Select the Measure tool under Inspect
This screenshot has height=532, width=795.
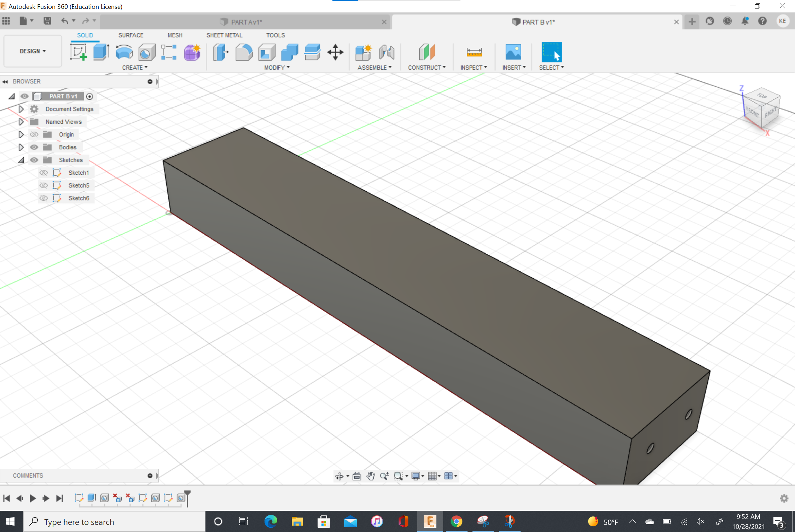[x=474, y=52]
